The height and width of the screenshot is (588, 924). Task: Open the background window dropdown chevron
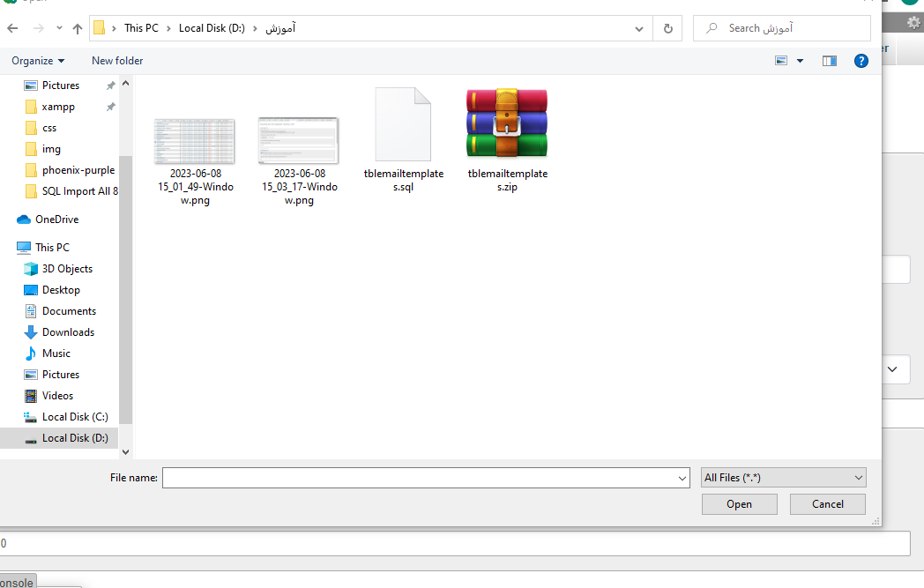pyautogui.click(x=892, y=369)
